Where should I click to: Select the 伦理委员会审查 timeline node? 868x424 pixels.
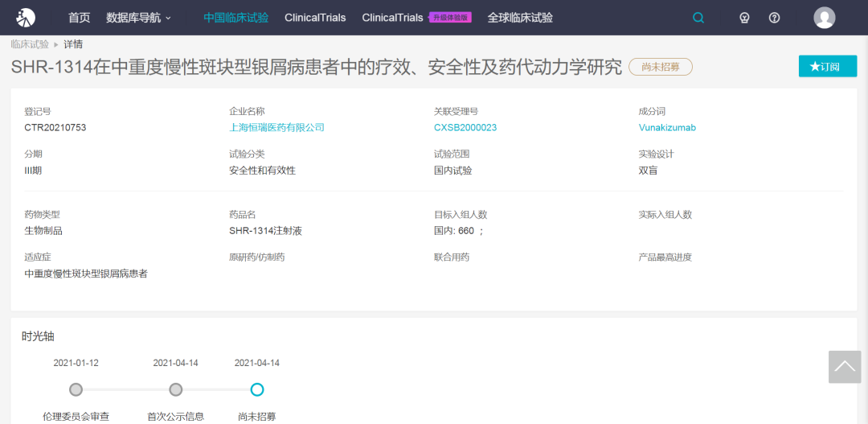[x=76, y=389]
